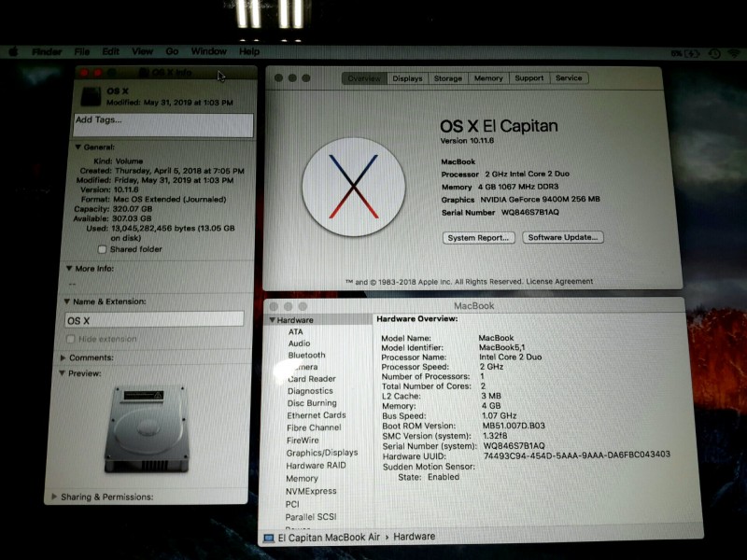Click the OS X drive icon in Info header
Screen dimensions: 747x560
[x=91, y=96]
